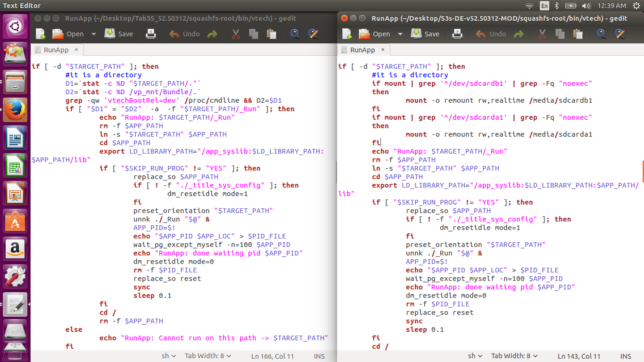This screenshot has height=362, width=644.
Task: Click Print icon in left gedit toolbar
Action: (x=150, y=34)
